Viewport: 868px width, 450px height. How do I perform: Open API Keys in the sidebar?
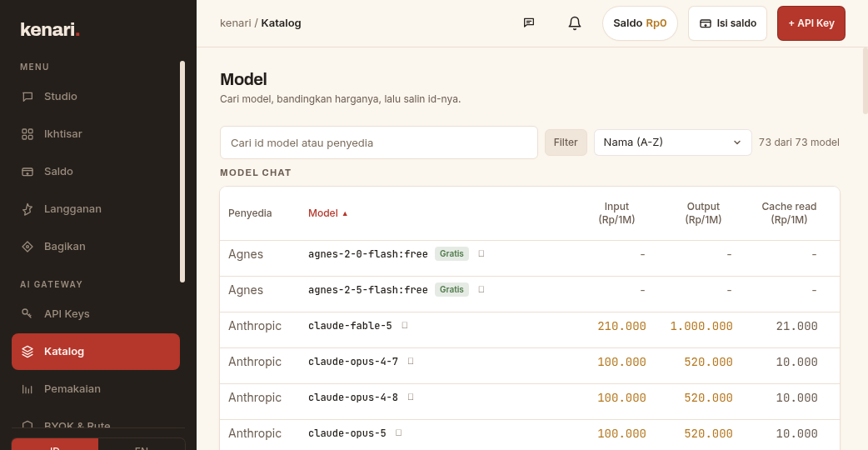(96, 314)
